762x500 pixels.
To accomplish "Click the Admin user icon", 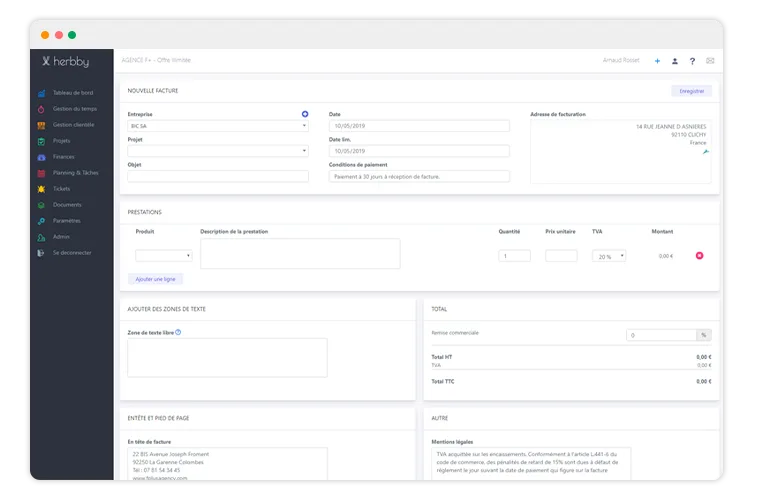I will coord(41,237).
